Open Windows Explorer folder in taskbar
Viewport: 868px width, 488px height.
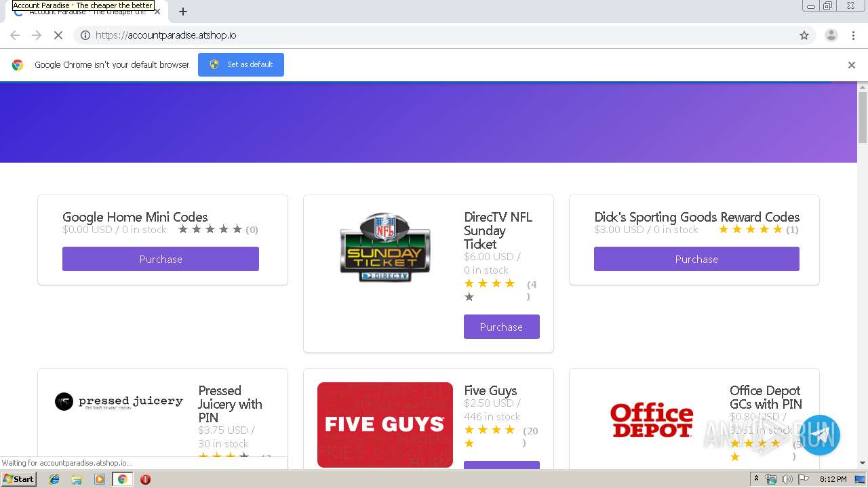[x=77, y=479]
